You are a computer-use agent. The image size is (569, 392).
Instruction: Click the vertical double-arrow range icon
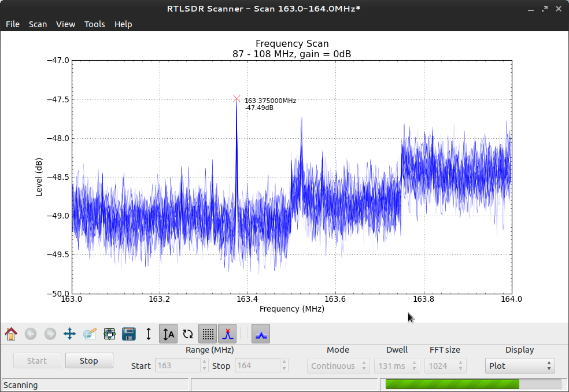coord(149,334)
